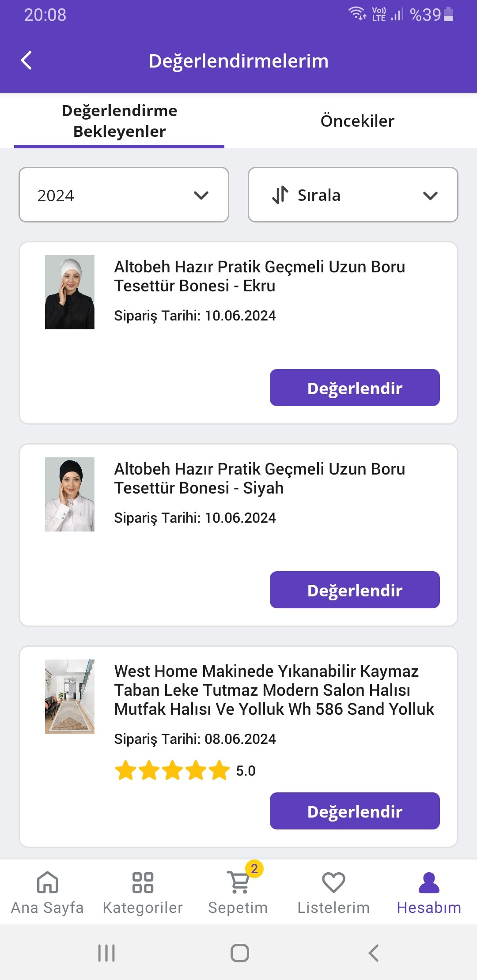Open the Sırala sort dropdown

353,195
